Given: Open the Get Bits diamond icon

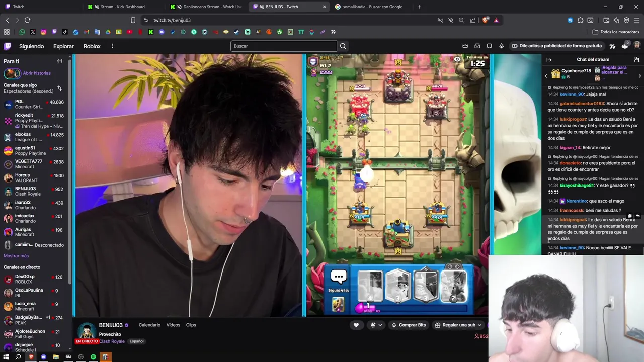Looking at the screenshot, I should tap(502, 46).
